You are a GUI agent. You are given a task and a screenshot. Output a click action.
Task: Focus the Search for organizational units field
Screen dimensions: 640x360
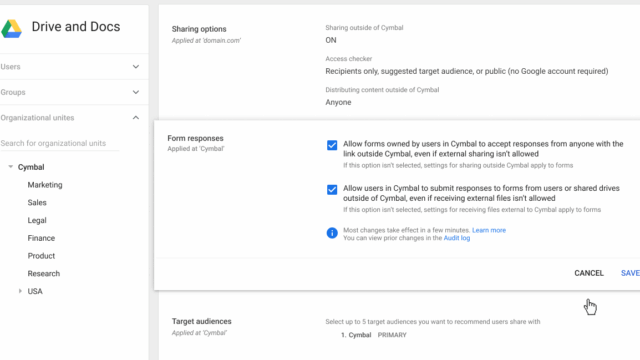[x=60, y=143]
